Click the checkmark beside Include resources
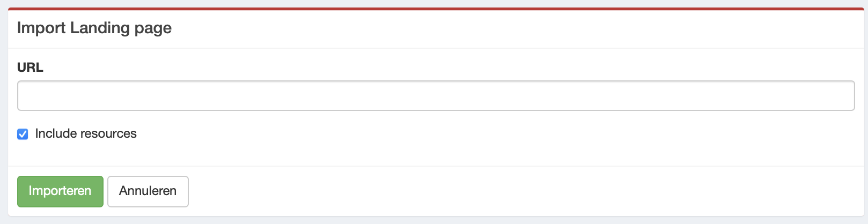The height and width of the screenshot is (224, 868). pos(23,134)
